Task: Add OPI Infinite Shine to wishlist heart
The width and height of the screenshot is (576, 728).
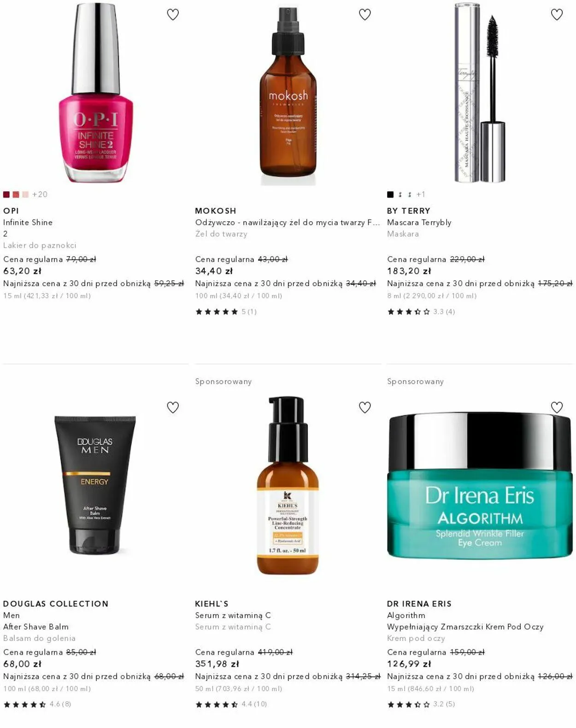Action: (173, 15)
